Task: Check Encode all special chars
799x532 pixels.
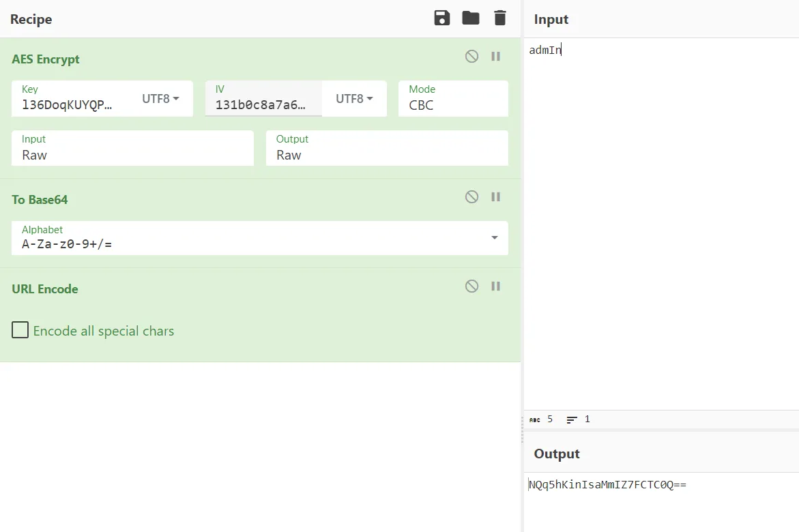Action: (20, 331)
